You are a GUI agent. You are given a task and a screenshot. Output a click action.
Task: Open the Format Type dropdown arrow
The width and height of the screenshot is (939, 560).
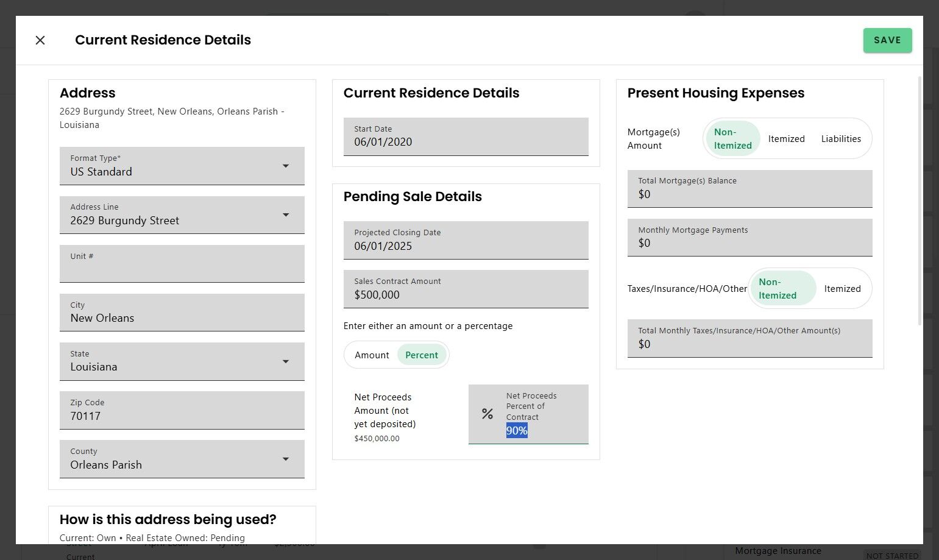pyautogui.click(x=285, y=166)
